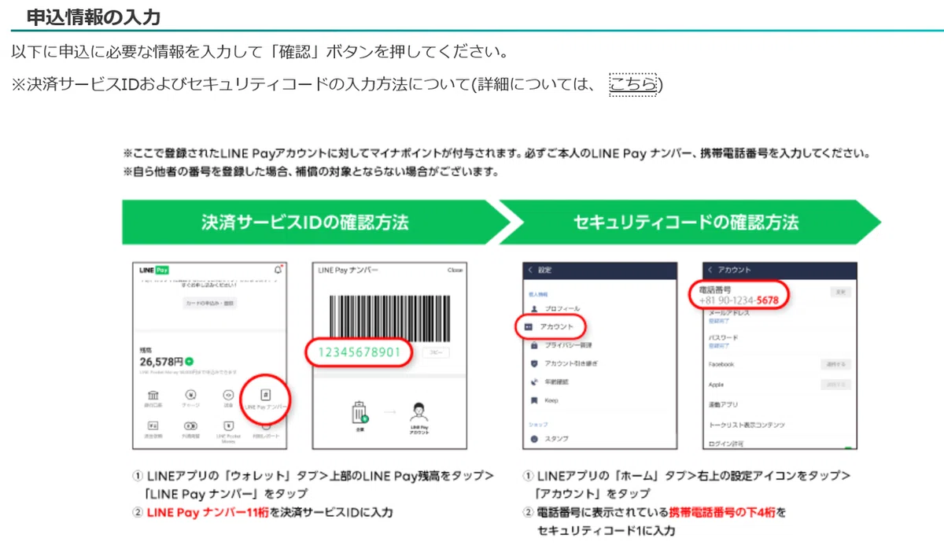Tap the LINE Pay ナンバー hash icon
The width and height of the screenshot is (944, 560).
click(x=266, y=393)
